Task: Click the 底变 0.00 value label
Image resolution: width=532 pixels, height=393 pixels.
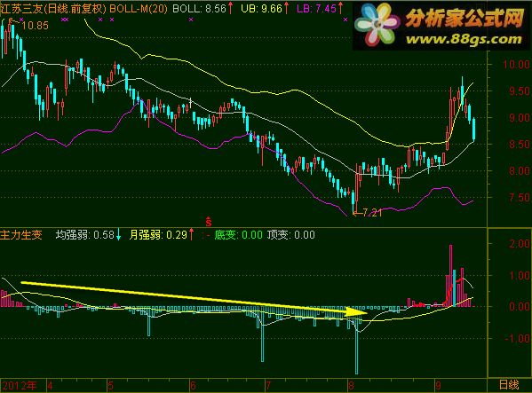Action: click(239, 235)
